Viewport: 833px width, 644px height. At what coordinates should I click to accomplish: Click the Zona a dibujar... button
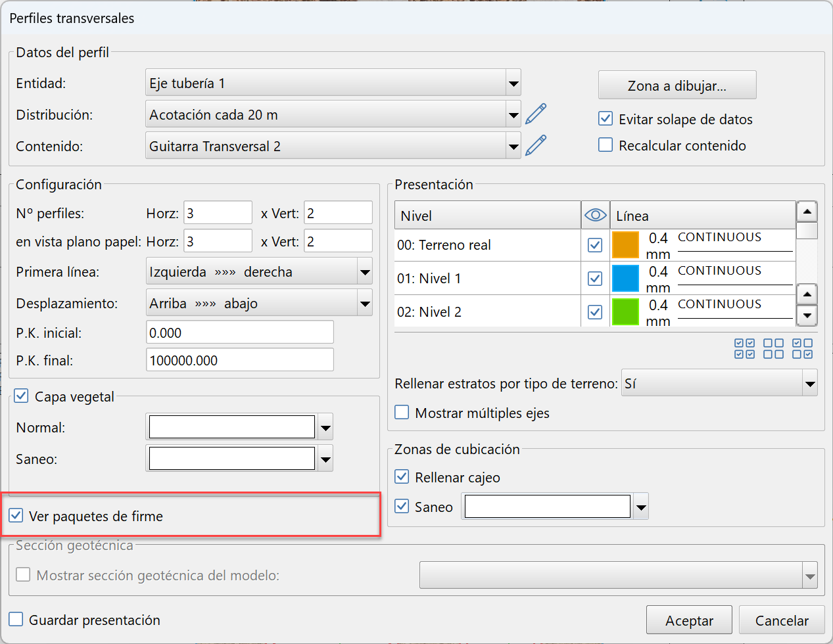(677, 85)
